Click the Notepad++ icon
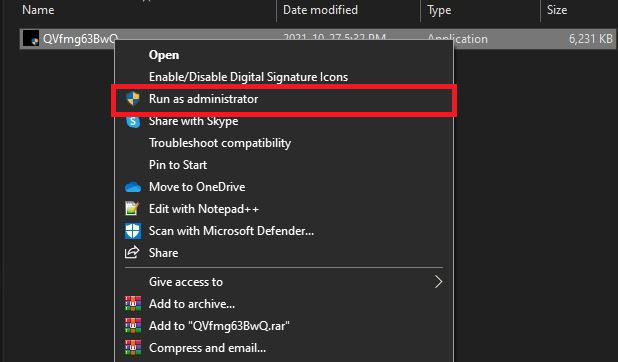Screen dimensions: 618x362 click(132, 209)
